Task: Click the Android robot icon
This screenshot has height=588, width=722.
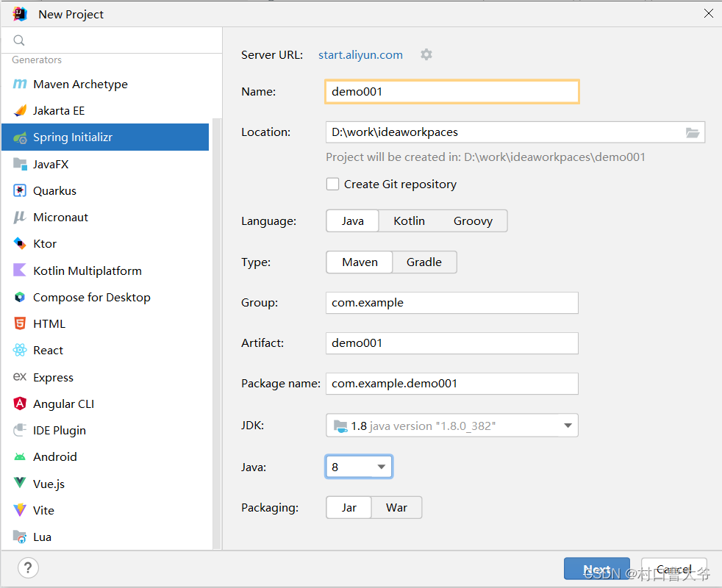Action: pyautogui.click(x=20, y=456)
